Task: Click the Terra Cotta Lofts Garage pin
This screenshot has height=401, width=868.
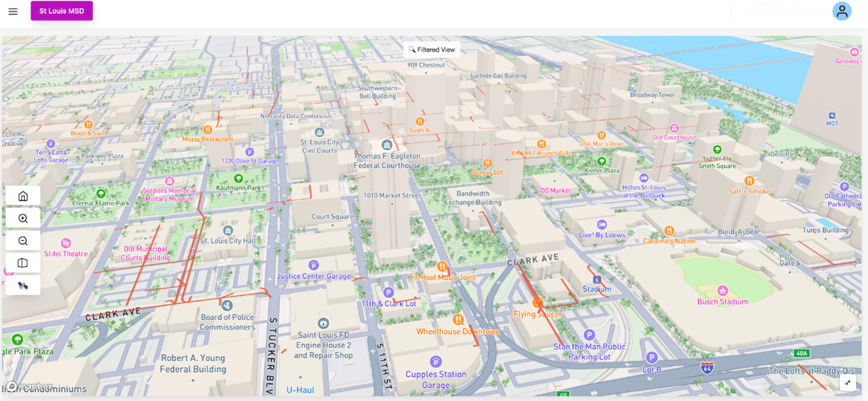Action: pyautogui.click(x=50, y=143)
